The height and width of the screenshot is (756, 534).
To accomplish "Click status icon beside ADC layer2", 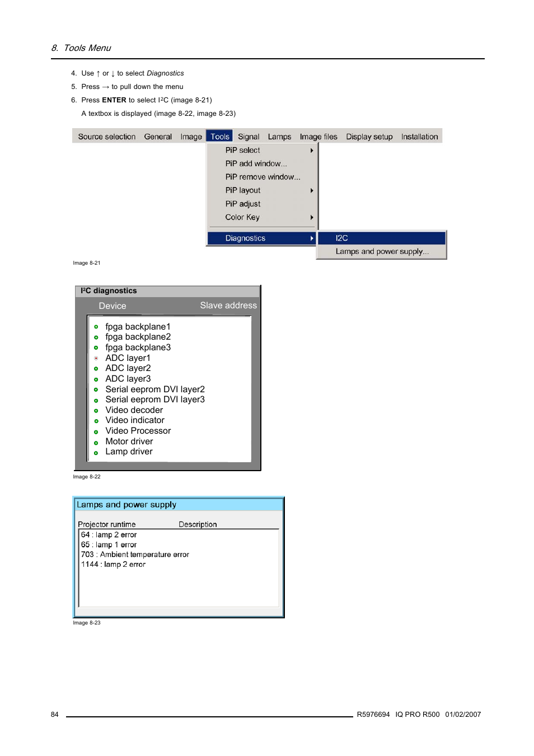I will (x=96, y=369).
